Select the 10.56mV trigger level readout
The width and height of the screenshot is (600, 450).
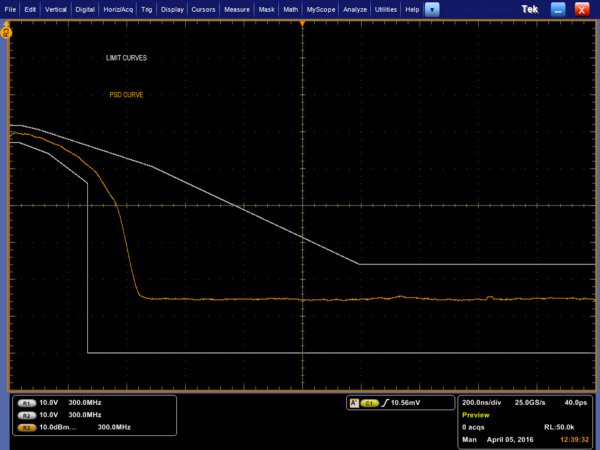tap(406, 403)
